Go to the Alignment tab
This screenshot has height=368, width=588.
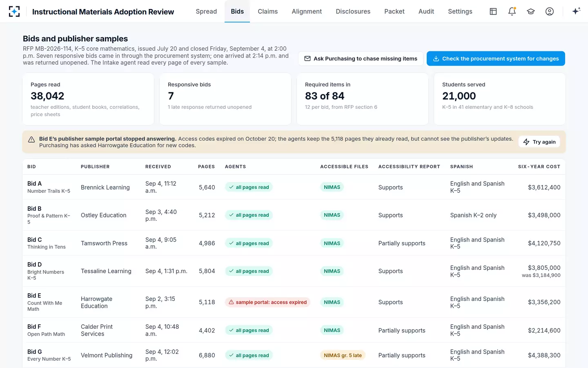coord(307,11)
